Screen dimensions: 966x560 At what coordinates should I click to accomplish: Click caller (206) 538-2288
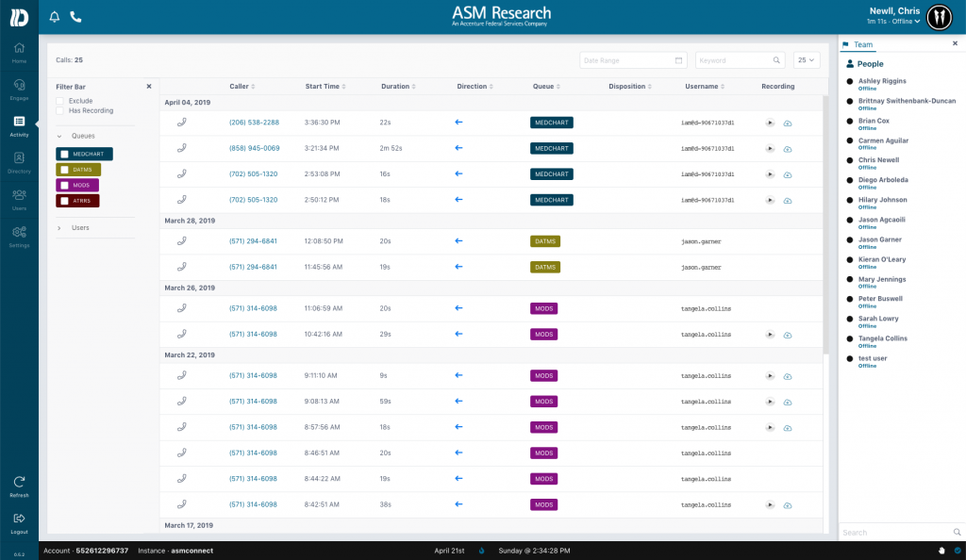(x=254, y=123)
